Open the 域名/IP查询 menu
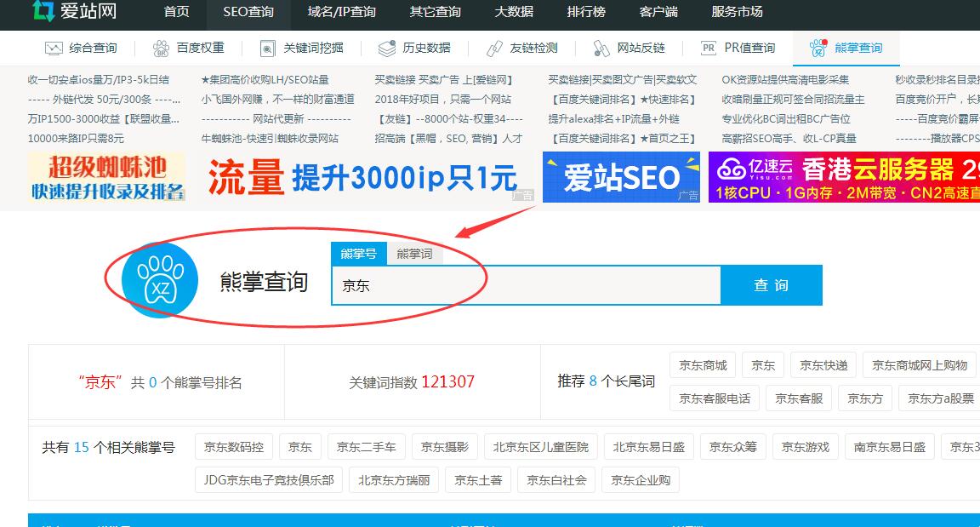This screenshot has width=980, height=527. point(342,12)
